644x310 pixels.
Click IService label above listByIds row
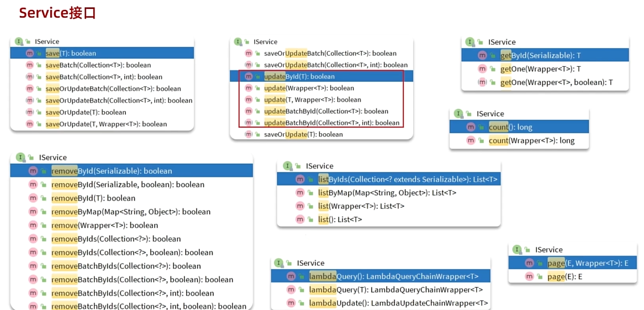(x=320, y=166)
